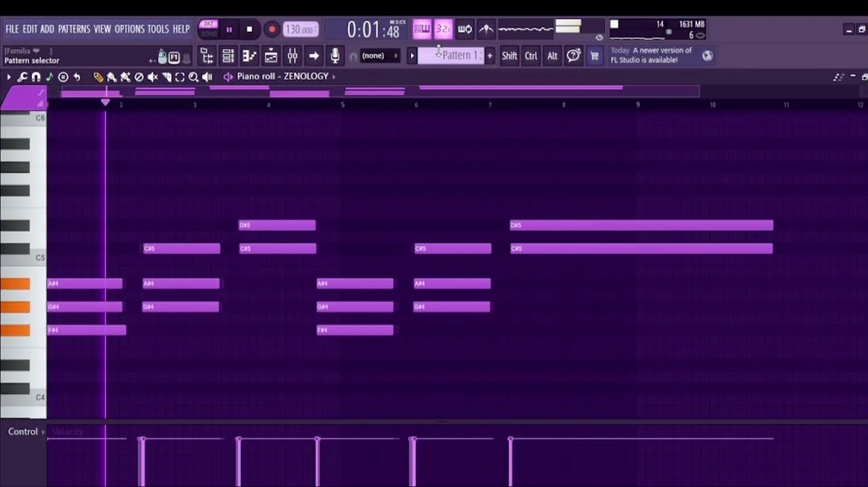
Task: Open the Mixer icon
Action: pyautogui.click(x=292, y=56)
